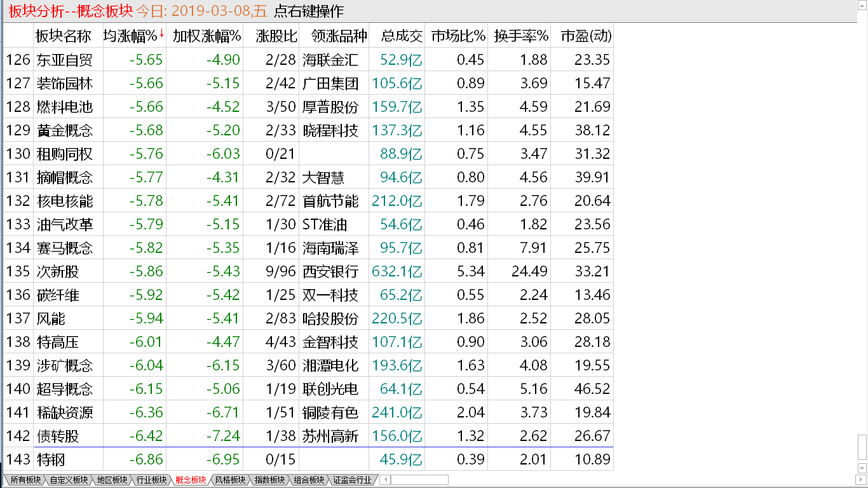Screen dimensions: 868x488
Task: Click the 24.49 turnover rate value
Action: click(529, 271)
